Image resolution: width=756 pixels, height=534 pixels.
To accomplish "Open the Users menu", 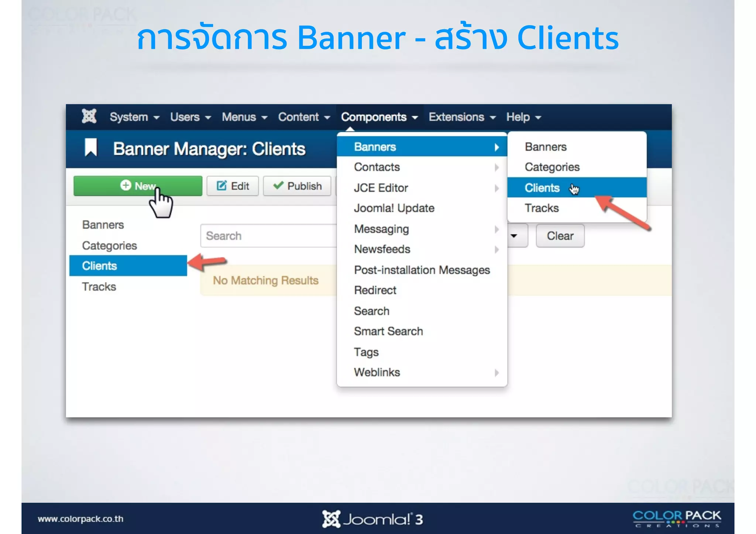I will (190, 117).
